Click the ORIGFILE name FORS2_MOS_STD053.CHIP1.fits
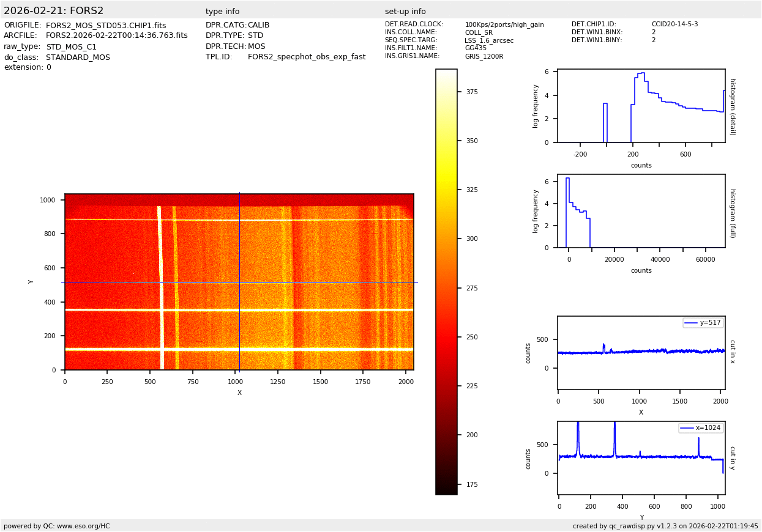 [106, 26]
